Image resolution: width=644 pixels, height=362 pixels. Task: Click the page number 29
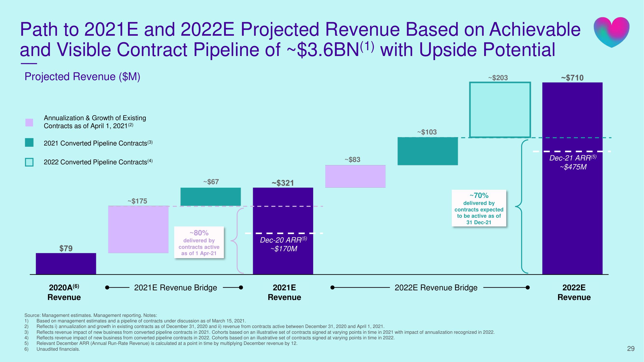pos(631,348)
